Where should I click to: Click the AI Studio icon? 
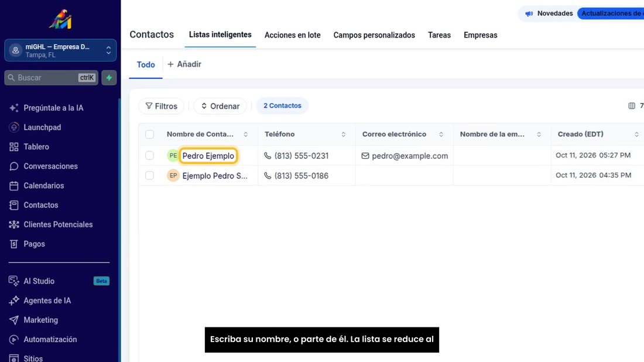[x=14, y=281]
